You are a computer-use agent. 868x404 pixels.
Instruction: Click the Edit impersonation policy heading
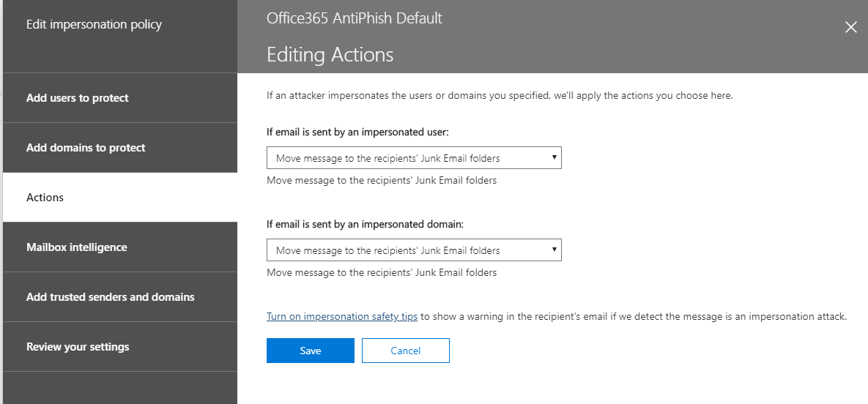94,24
